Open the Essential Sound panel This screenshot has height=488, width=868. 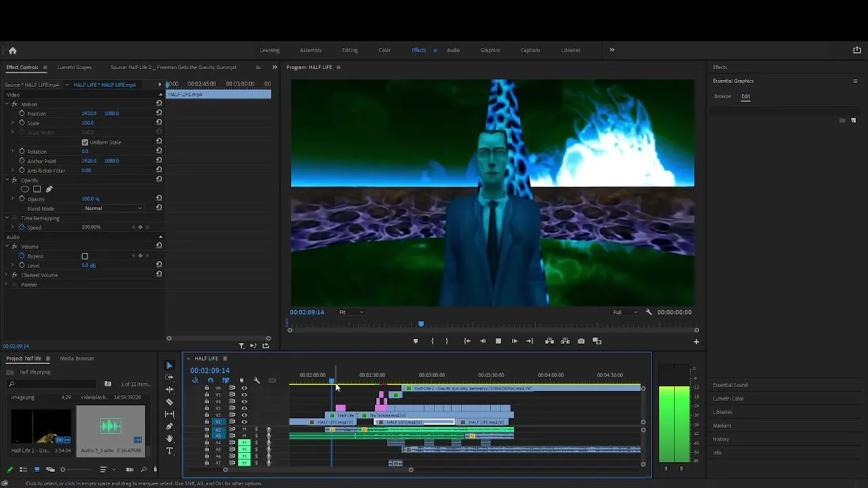(x=730, y=385)
